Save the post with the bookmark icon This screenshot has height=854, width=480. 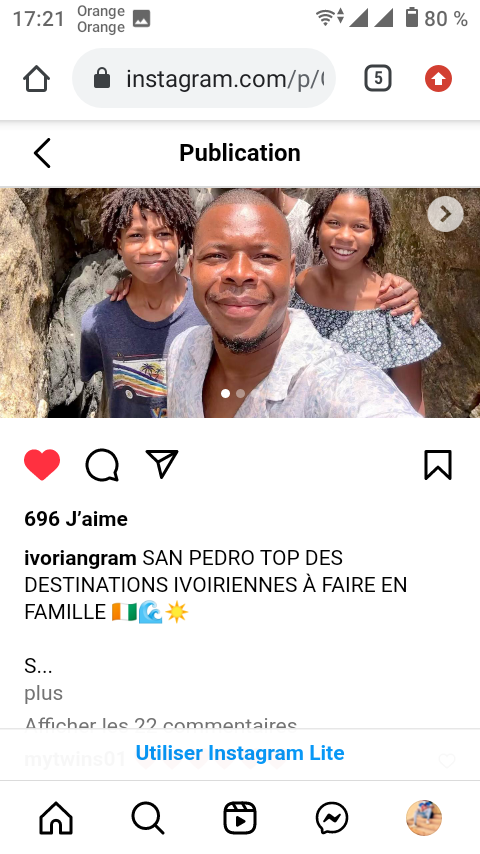click(x=438, y=465)
